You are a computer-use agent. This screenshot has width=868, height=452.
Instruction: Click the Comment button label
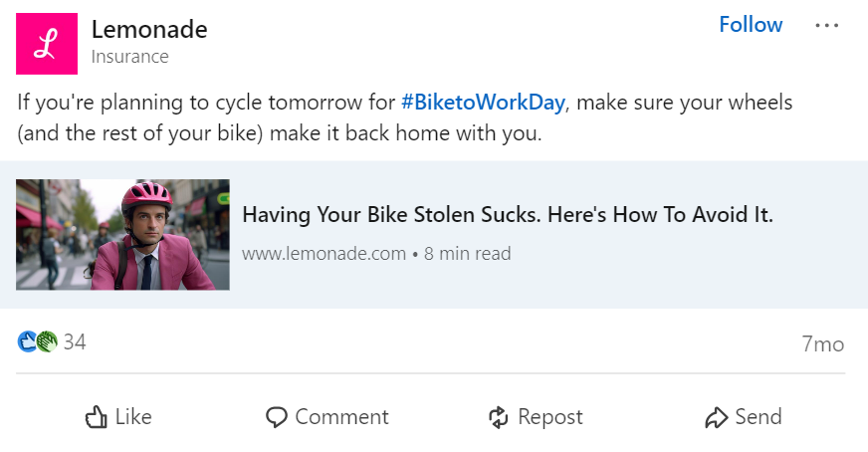[x=342, y=417]
